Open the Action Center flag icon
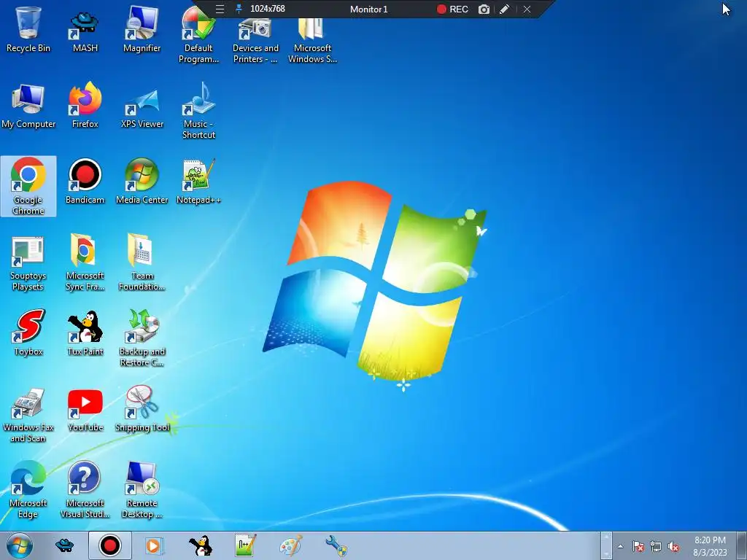 click(x=638, y=547)
